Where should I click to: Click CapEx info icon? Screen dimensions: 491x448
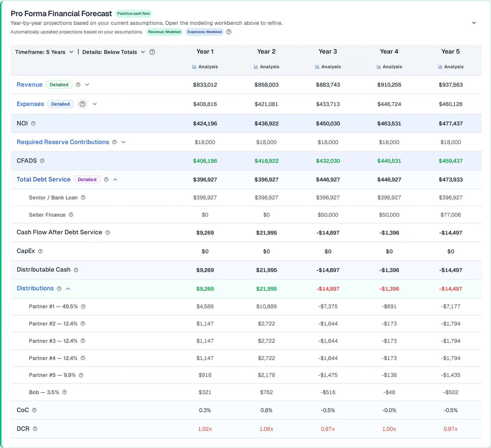[x=40, y=251]
